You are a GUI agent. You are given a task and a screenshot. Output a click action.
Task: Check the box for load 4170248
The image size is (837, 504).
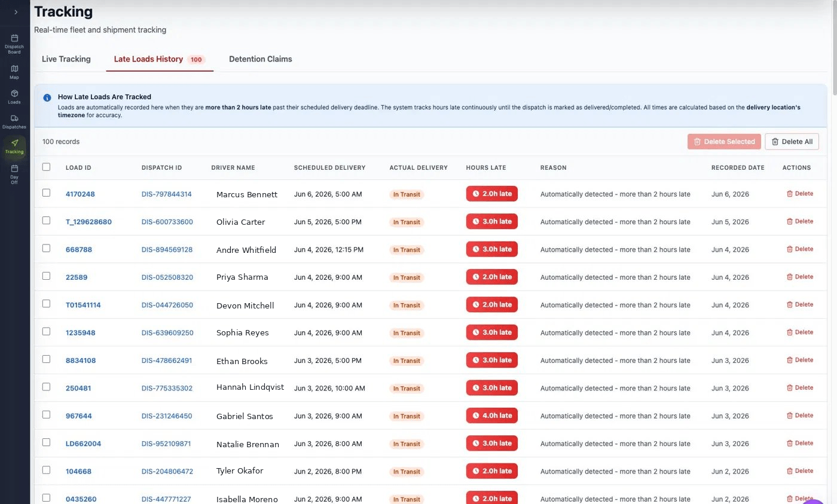pos(47,193)
